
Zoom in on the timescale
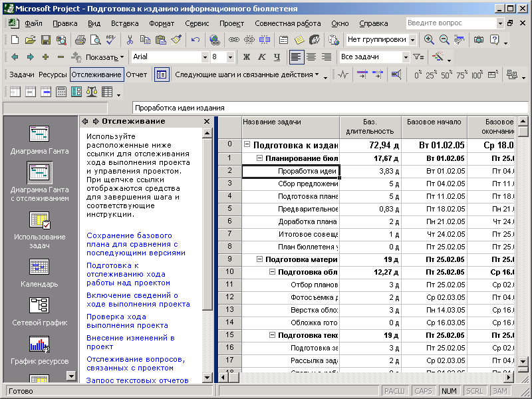(429, 40)
